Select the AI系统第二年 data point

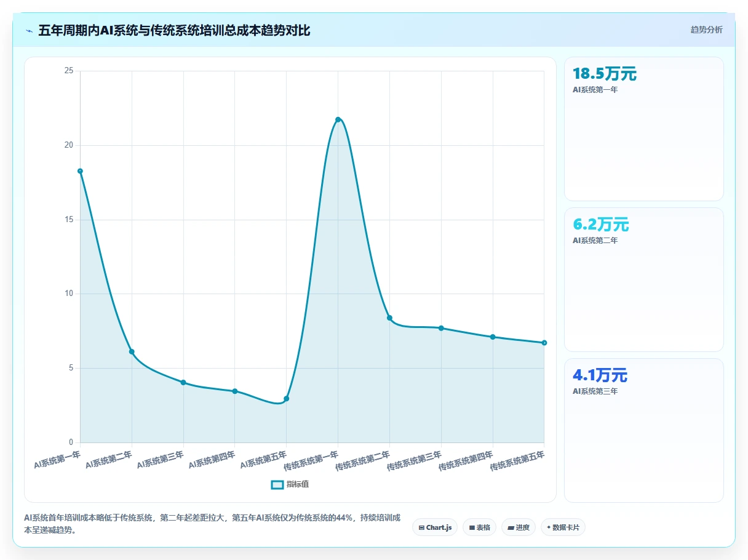point(132,351)
